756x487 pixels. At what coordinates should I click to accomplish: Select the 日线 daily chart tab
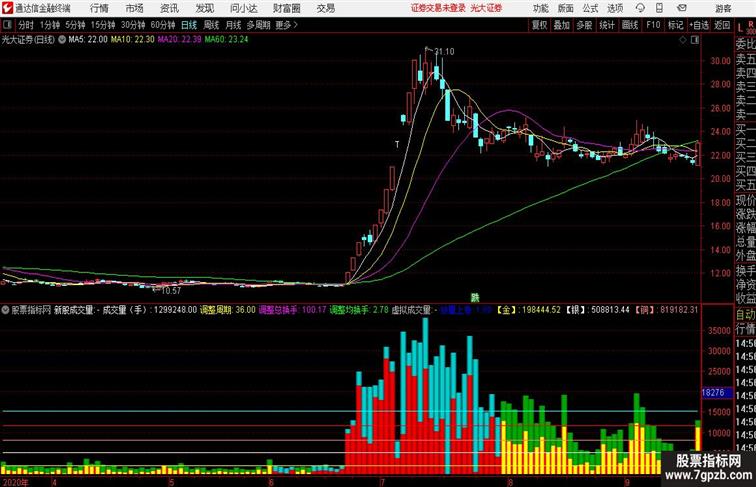[x=189, y=25]
